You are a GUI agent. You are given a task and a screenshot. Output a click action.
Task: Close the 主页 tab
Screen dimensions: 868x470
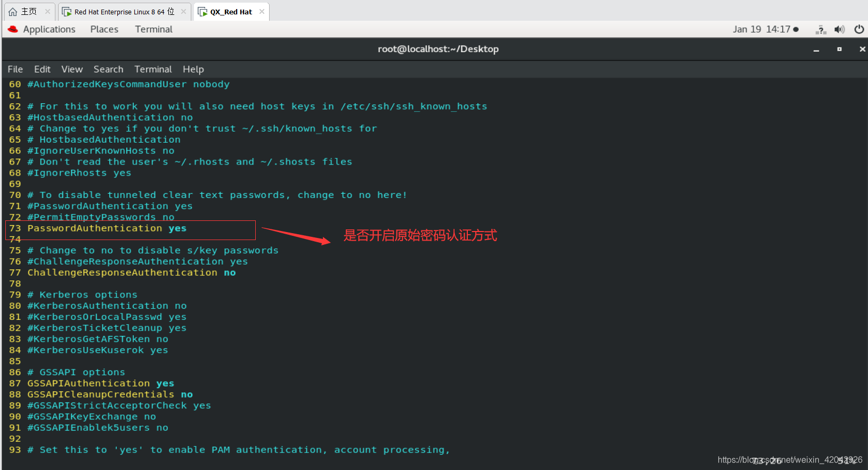click(47, 11)
